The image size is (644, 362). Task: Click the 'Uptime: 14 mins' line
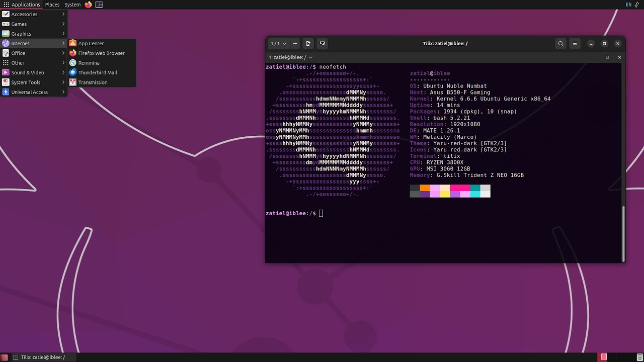click(435, 105)
